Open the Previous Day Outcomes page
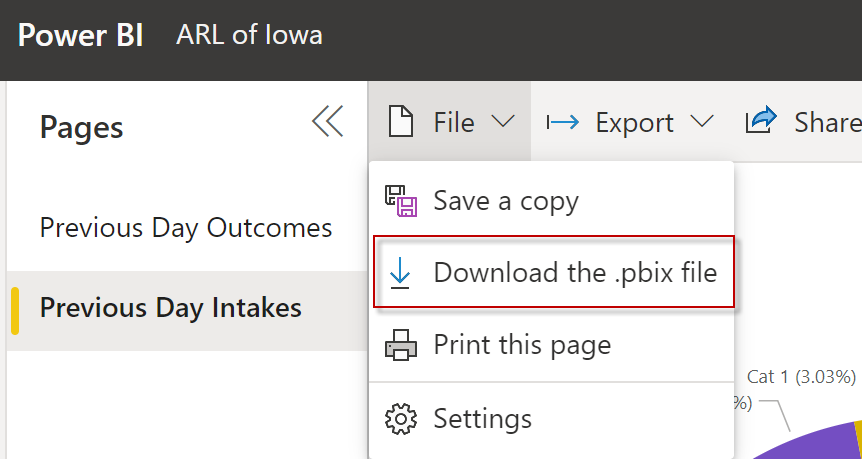The height and width of the screenshot is (459, 862). pyautogui.click(x=186, y=227)
